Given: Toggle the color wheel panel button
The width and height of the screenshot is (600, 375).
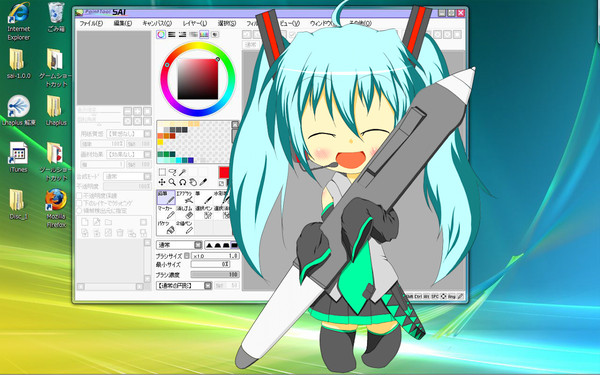Looking at the screenshot, I should pos(161,34).
